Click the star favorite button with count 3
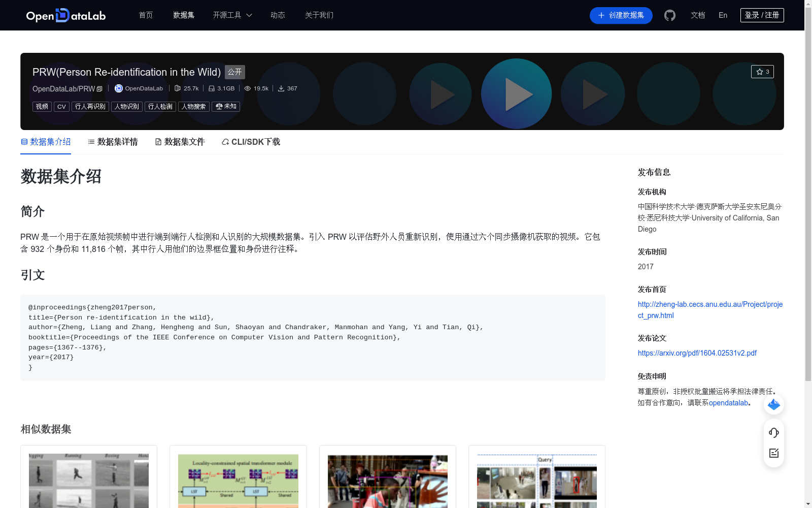This screenshot has height=508, width=812. point(762,72)
